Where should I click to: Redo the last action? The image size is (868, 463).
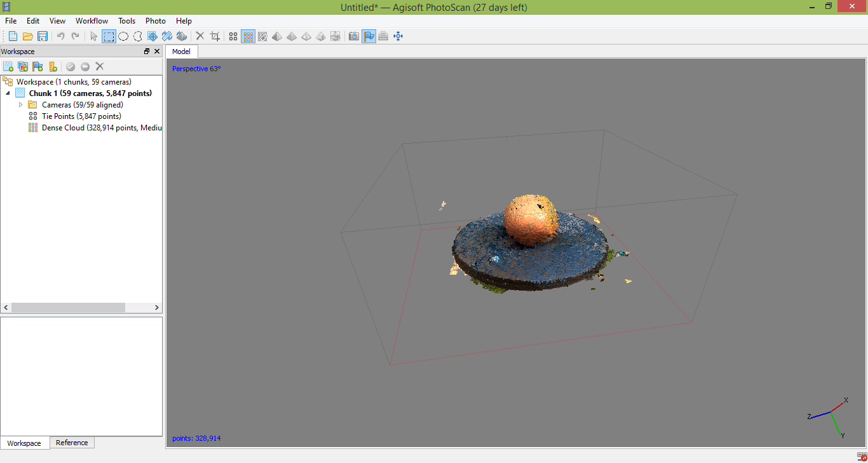click(x=76, y=36)
